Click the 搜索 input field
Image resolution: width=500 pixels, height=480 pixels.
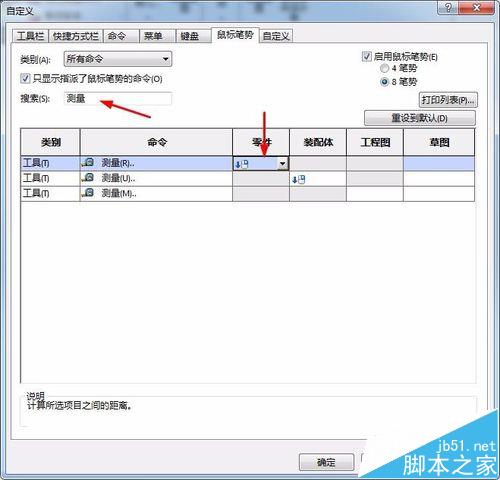(118, 99)
